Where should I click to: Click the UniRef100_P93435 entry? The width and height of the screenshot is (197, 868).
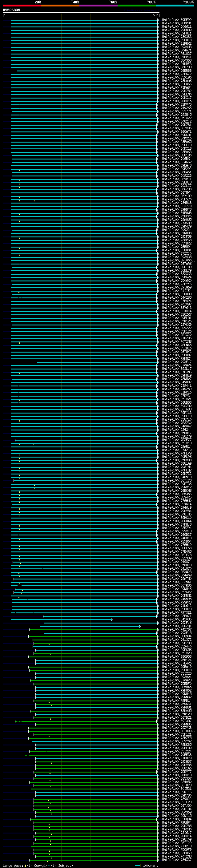[176, 257]
